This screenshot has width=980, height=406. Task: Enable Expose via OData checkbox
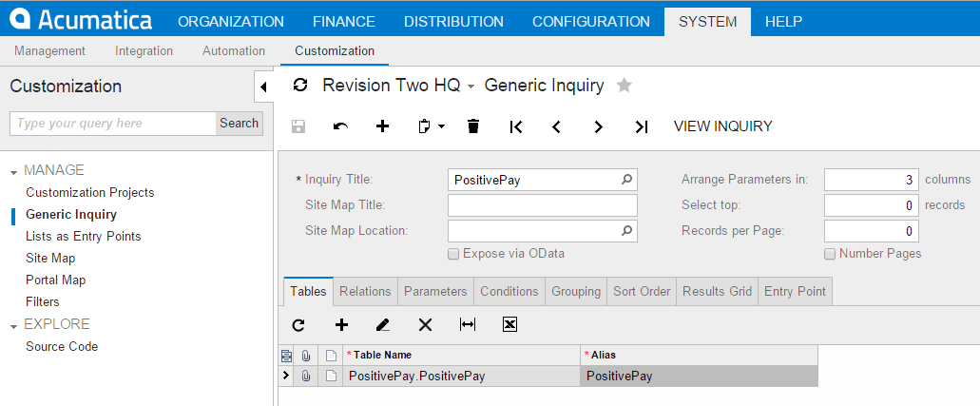453,254
